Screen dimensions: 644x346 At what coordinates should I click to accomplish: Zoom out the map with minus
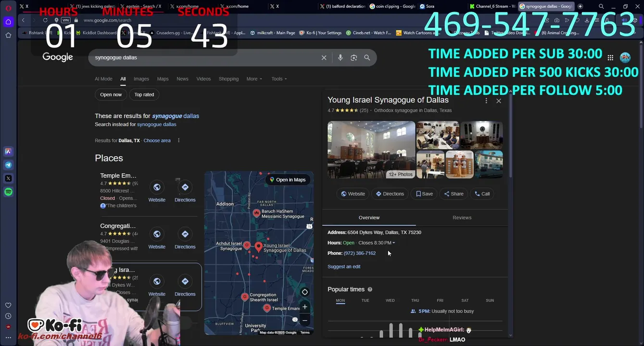coord(305,321)
